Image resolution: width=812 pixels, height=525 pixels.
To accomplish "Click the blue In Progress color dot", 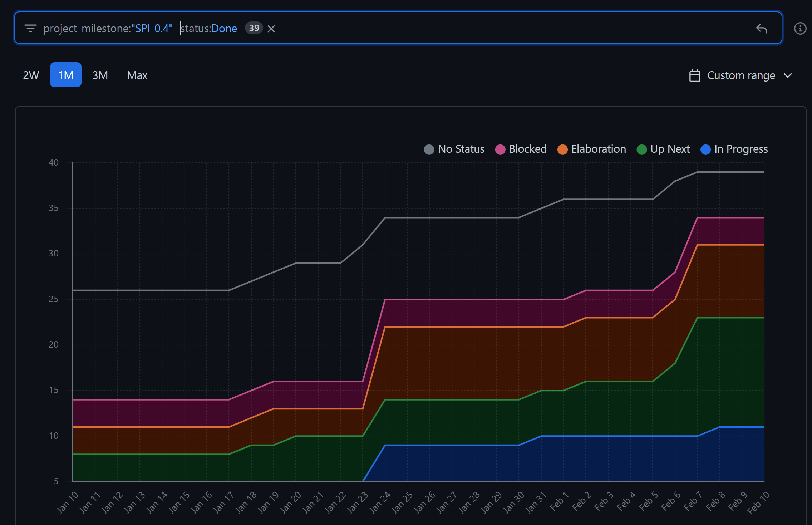I will pyautogui.click(x=705, y=149).
